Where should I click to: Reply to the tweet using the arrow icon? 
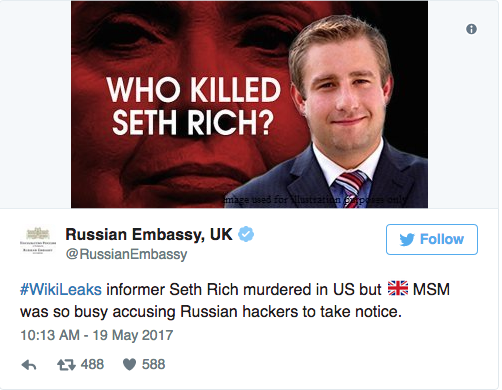29,365
